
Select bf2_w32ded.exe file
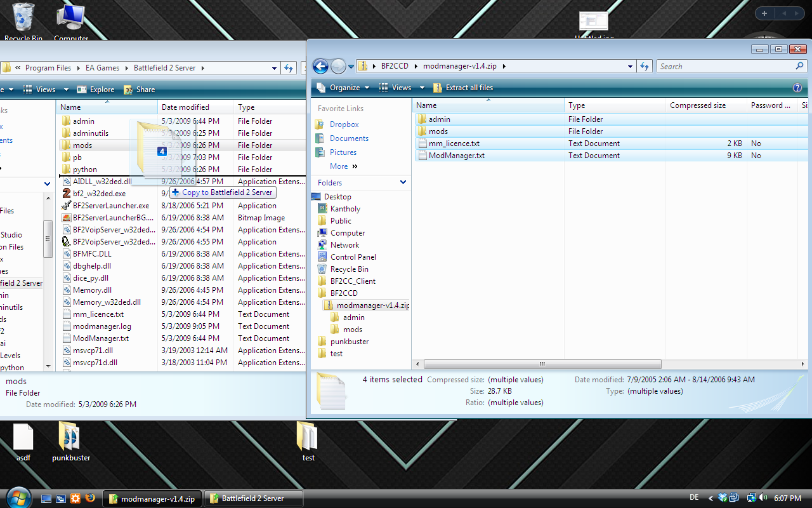click(x=98, y=194)
